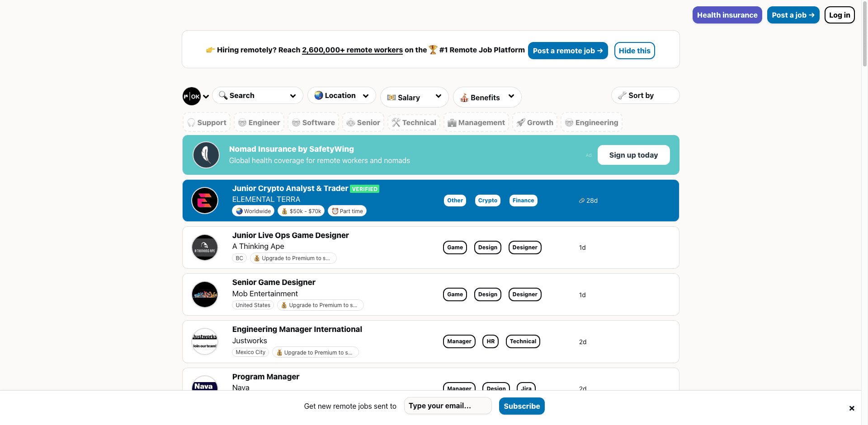868x425 pixels.
Task: Click the ELEMENTAL TERRA company logo
Action: coord(204,201)
